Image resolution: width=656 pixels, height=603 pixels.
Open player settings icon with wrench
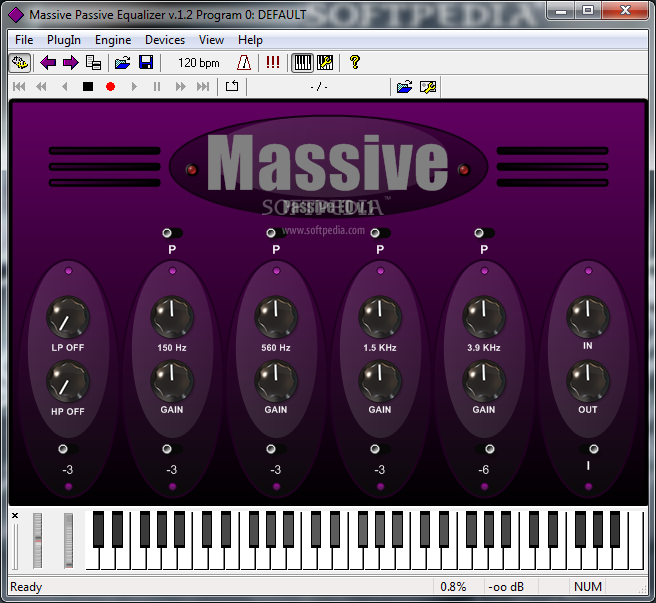pos(428,87)
